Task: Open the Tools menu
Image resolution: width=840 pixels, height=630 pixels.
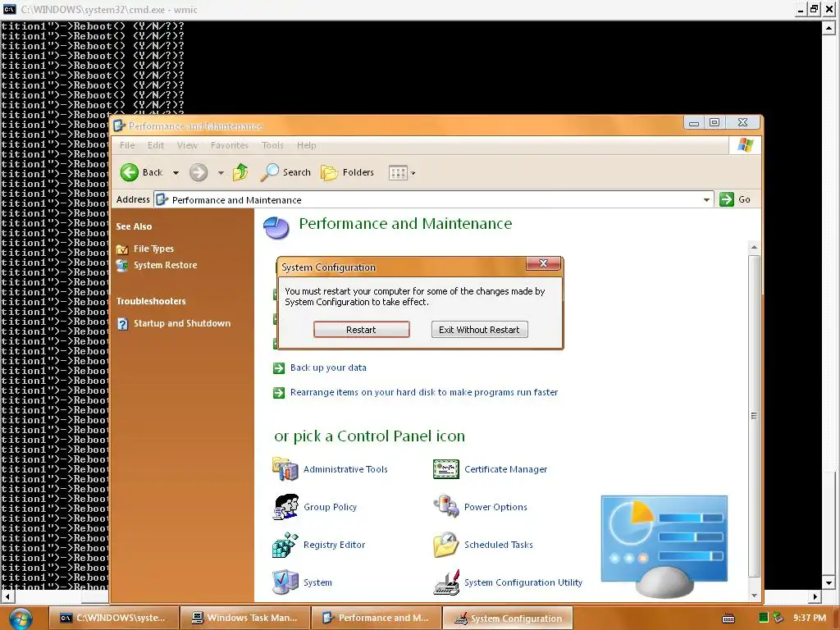Action: click(x=272, y=145)
